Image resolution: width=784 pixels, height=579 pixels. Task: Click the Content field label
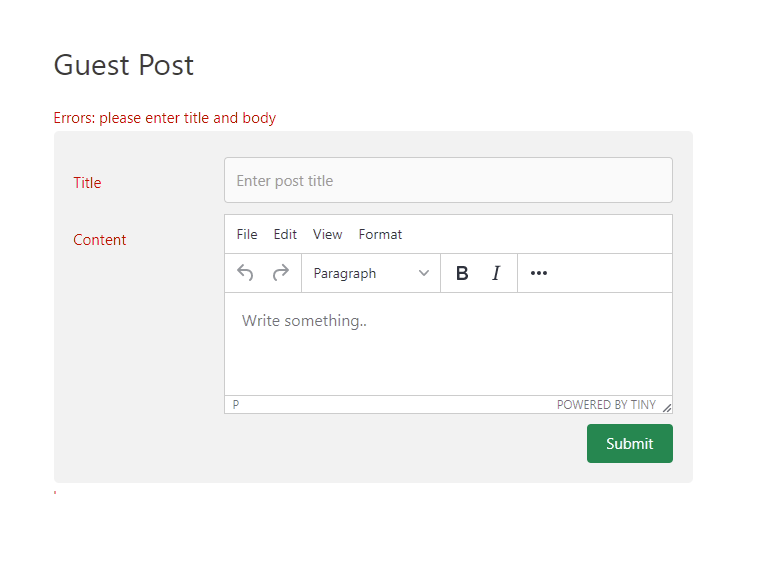100,240
